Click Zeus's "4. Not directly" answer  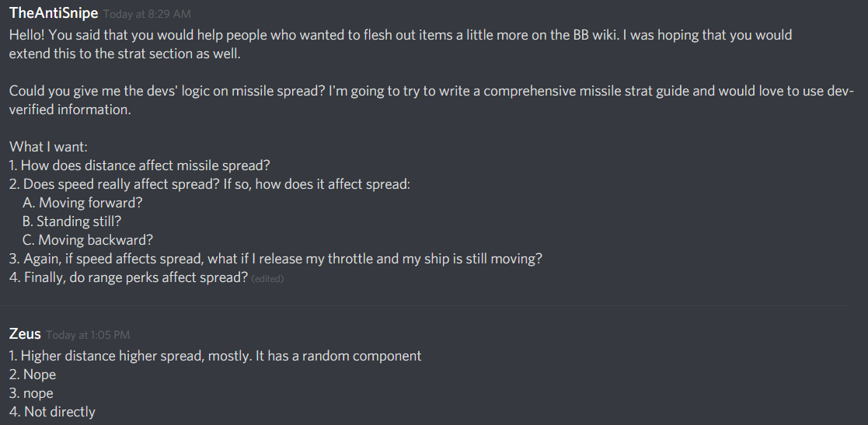point(52,412)
